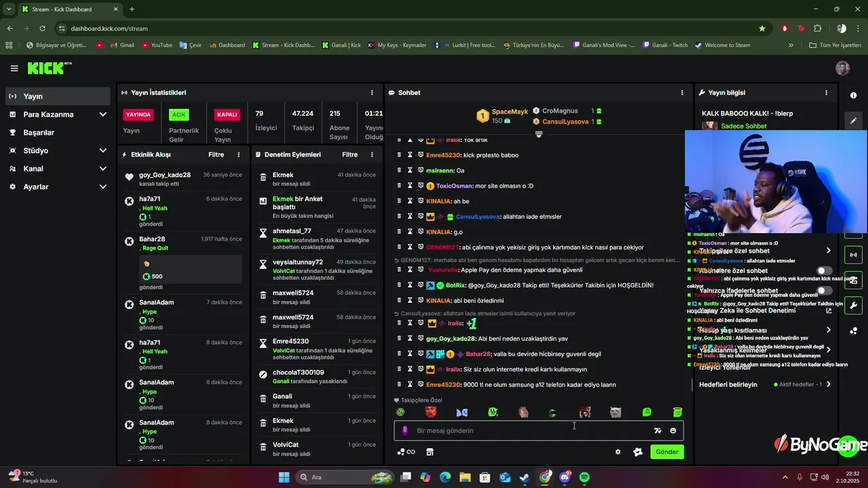Toggle the Abonelere özel sohbet switch
868x488 pixels.
pos(824,270)
